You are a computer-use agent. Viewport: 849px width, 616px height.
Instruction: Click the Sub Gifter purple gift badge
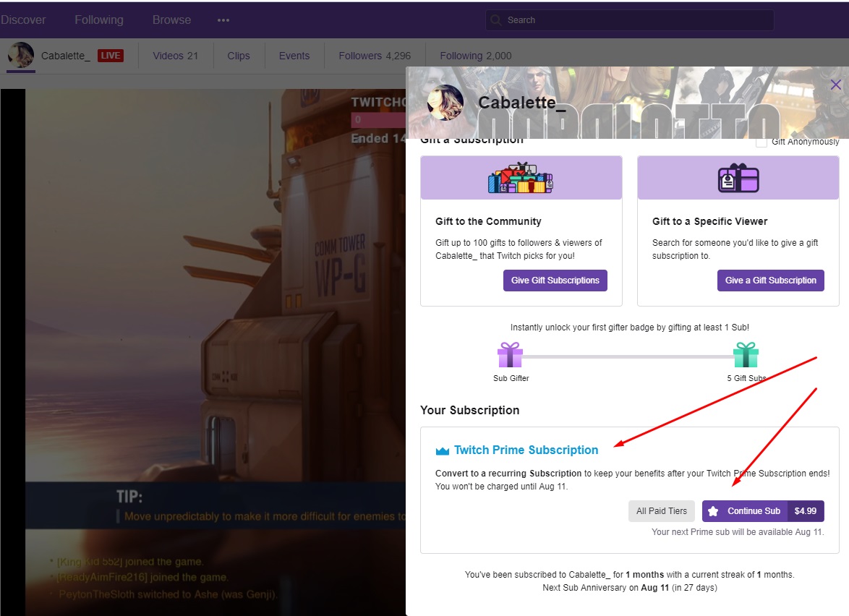(510, 355)
